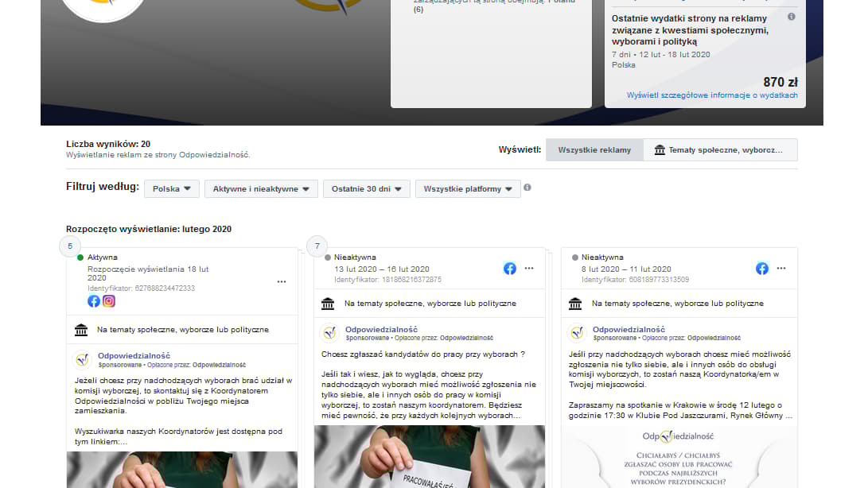Click the 8 lut 2020 – 11 lut 2020 date range

point(627,269)
